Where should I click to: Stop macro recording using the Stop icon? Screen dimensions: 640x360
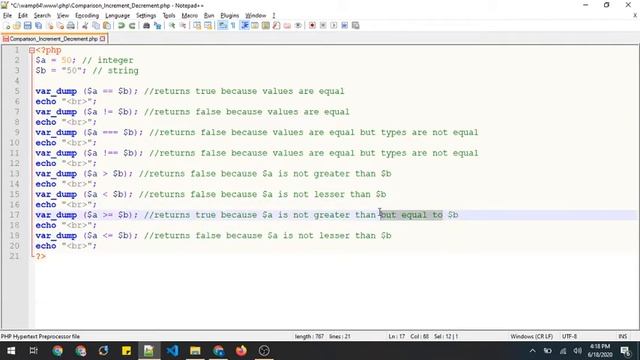pyautogui.click(x=323, y=26)
